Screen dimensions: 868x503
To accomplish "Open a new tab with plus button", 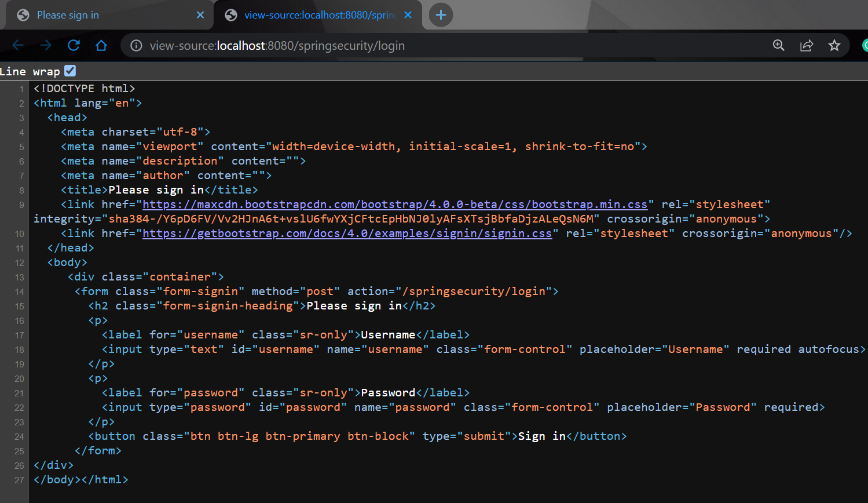I will pos(441,15).
